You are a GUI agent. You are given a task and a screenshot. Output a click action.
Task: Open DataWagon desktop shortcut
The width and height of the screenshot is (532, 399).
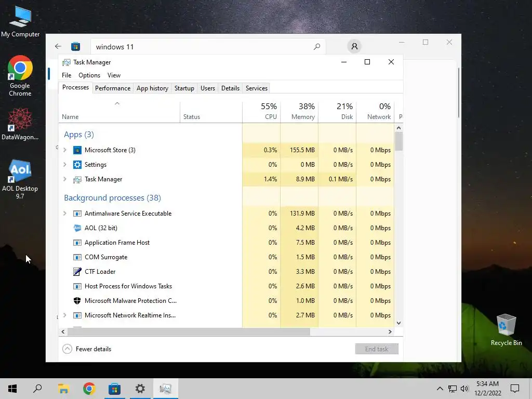point(20,124)
